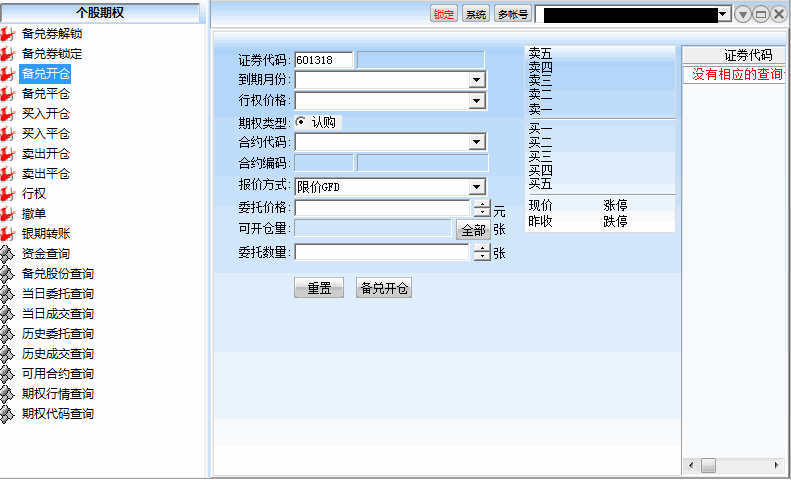Click the 重置 button

pyautogui.click(x=319, y=288)
